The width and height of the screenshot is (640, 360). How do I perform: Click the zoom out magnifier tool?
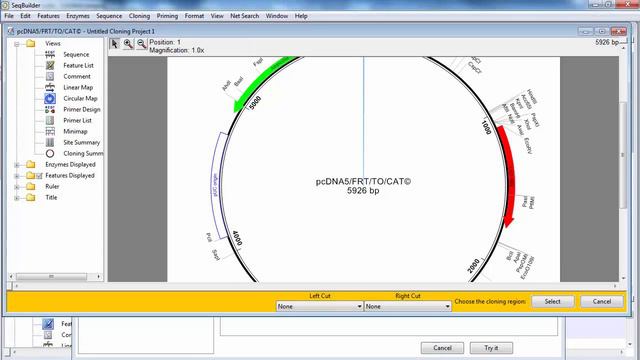point(141,44)
